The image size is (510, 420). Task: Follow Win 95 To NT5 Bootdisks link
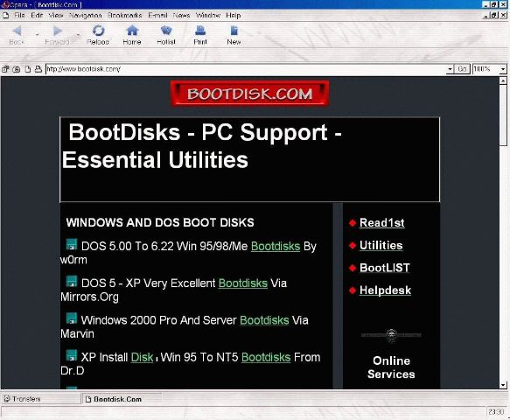click(266, 358)
